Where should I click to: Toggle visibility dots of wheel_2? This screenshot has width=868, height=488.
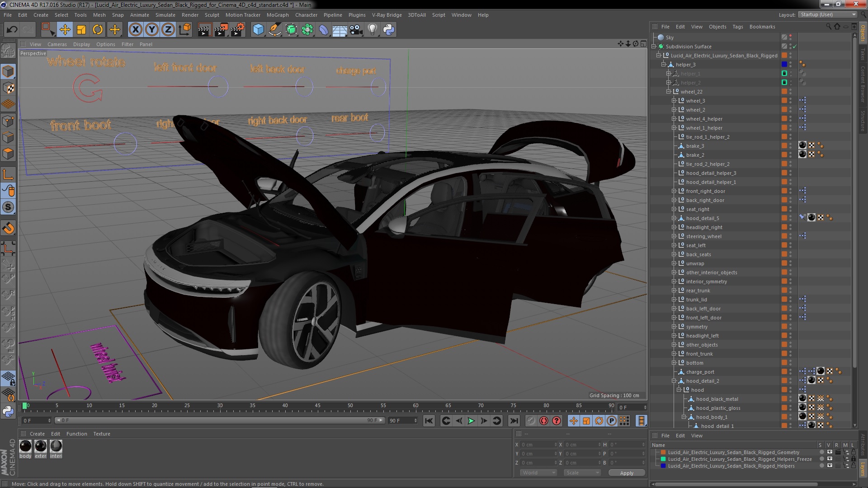791,110
